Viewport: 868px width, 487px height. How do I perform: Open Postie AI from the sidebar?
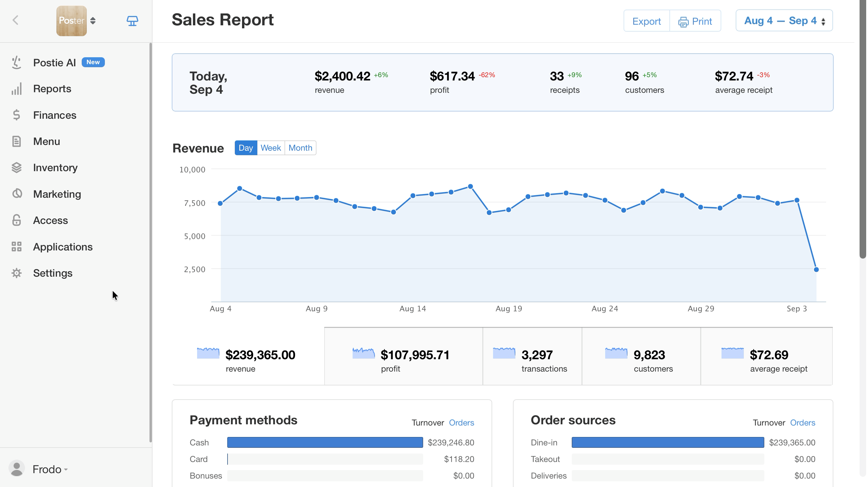click(x=54, y=62)
